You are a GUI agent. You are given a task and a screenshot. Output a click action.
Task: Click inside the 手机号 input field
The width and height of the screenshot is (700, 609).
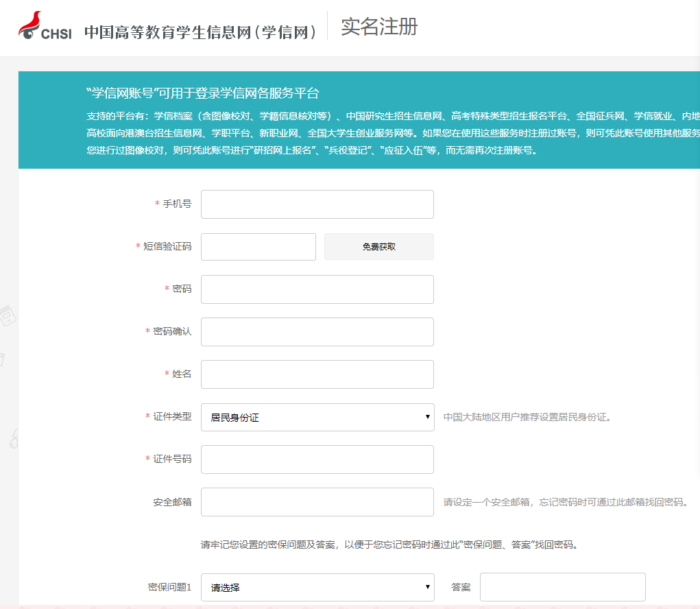(x=317, y=204)
